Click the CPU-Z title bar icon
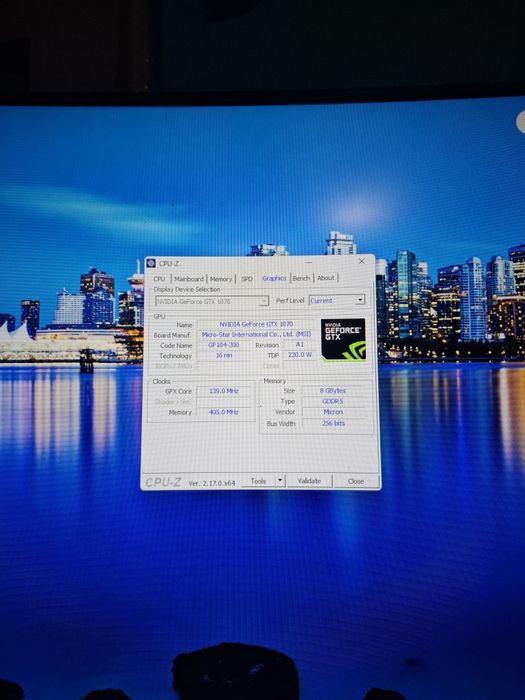Image resolution: width=525 pixels, height=700 pixels. point(150,263)
